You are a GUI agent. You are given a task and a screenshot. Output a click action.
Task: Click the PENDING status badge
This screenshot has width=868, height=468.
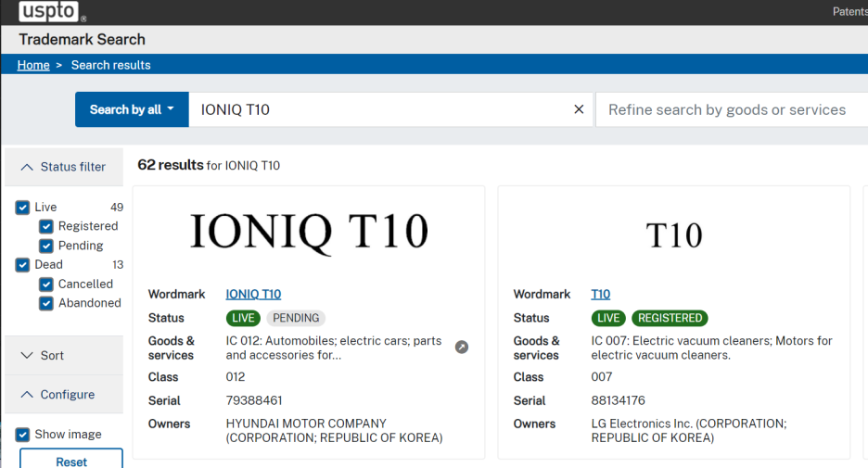(296, 318)
